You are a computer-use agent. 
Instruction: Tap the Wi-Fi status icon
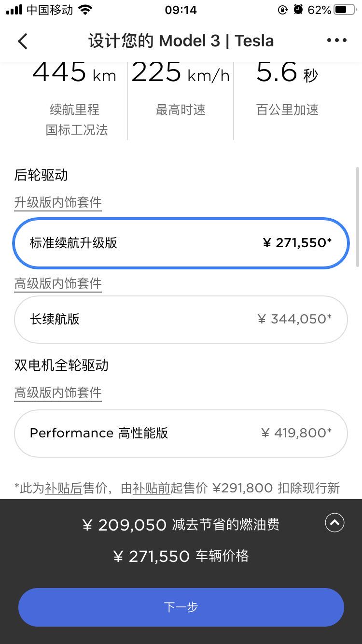85,10
